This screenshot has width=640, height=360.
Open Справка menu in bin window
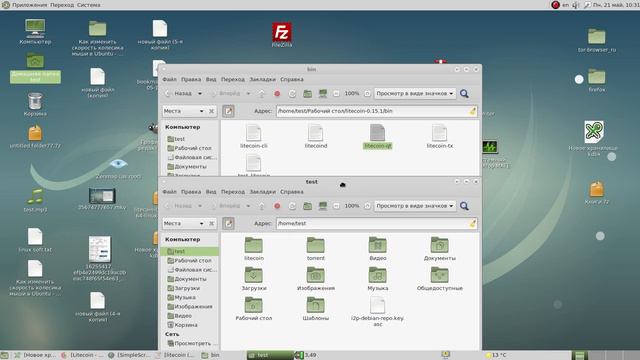[x=292, y=79]
